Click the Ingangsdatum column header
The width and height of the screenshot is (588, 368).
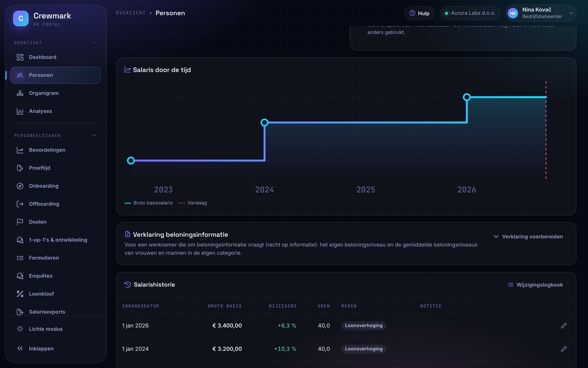[141, 306]
